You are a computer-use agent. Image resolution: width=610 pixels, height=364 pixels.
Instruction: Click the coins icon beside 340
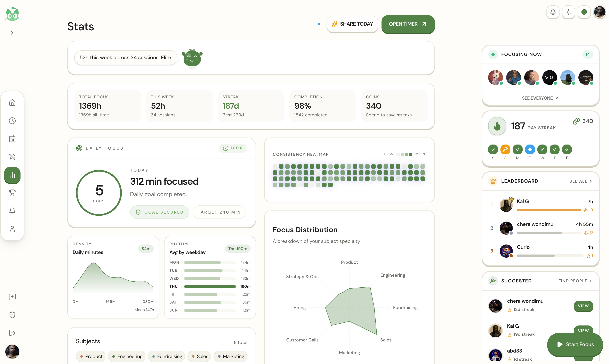pos(576,121)
